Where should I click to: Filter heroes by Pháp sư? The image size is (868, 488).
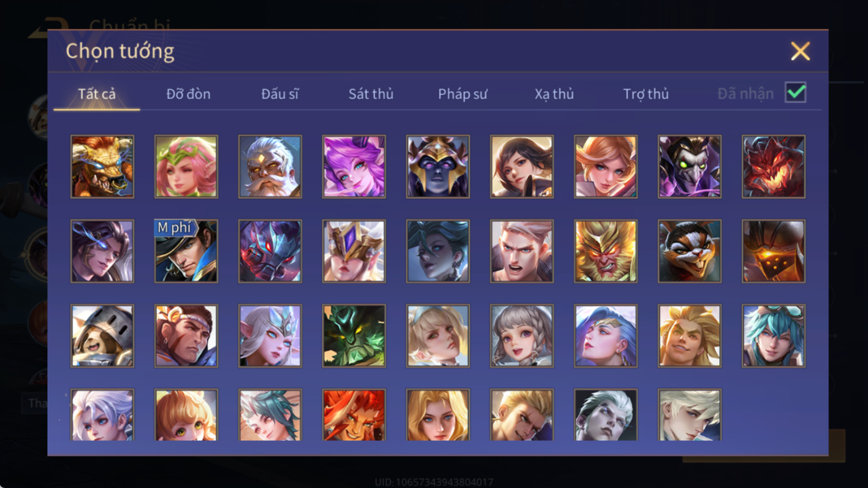pyautogui.click(x=463, y=94)
